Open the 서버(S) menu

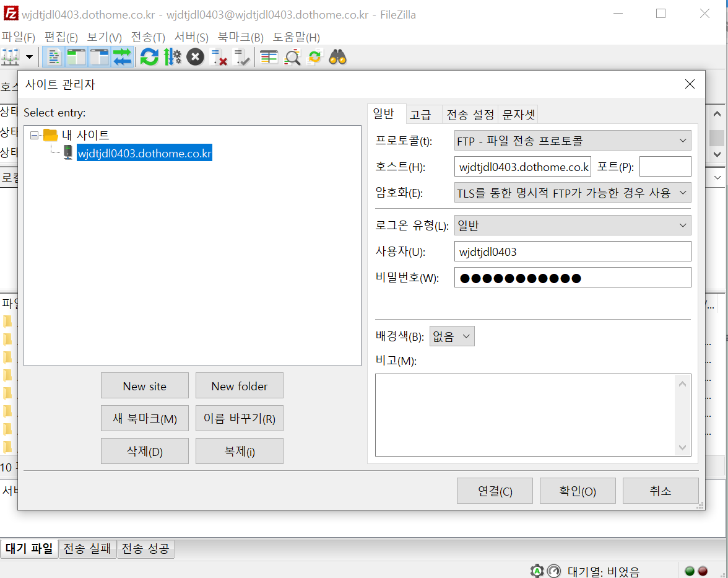(x=191, y=37)
